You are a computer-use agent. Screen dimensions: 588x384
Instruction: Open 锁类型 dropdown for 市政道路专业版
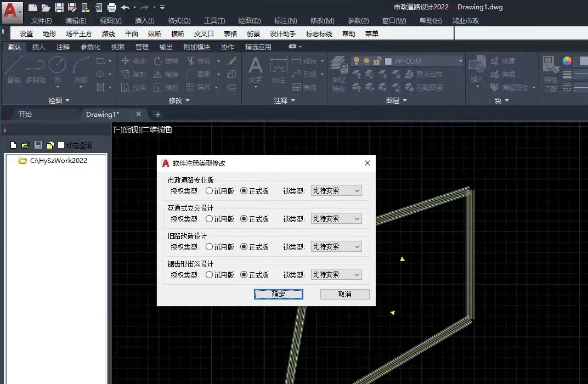click(336, 190)
